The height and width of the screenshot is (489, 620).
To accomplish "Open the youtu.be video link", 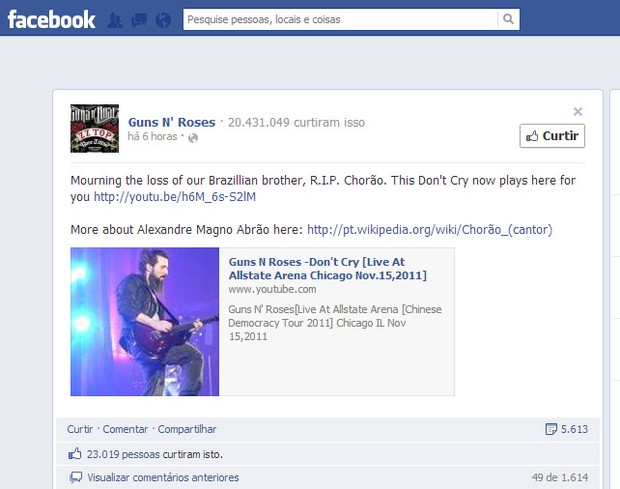I will pyautogui.click(x=175, y=196).
